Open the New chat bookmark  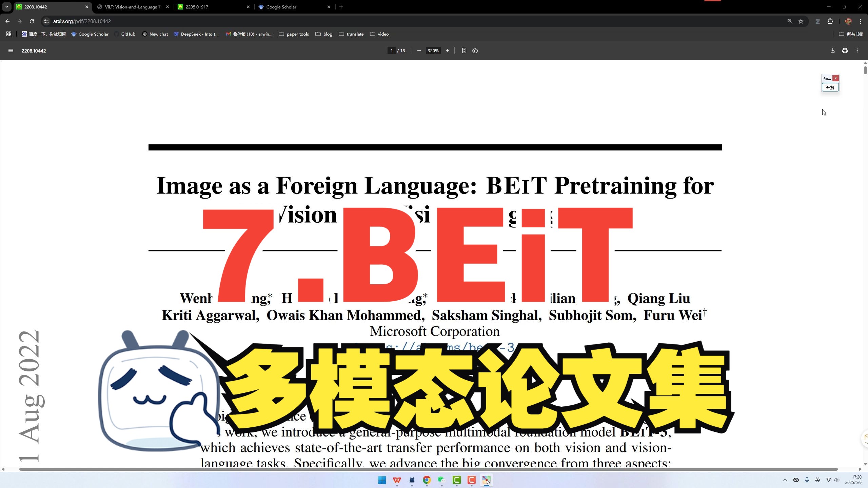[155, 34]
